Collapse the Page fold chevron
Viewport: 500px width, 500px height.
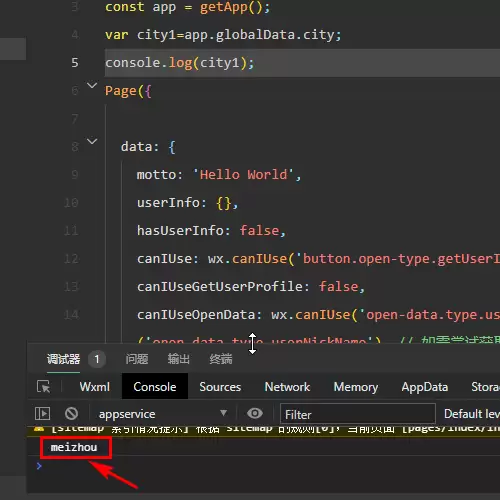tap(92, 85)
